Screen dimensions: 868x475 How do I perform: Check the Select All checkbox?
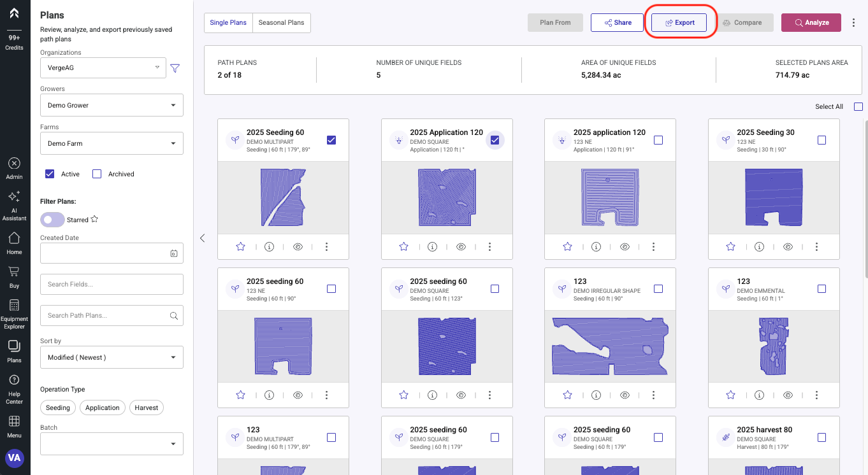click(x=858, y=106)
